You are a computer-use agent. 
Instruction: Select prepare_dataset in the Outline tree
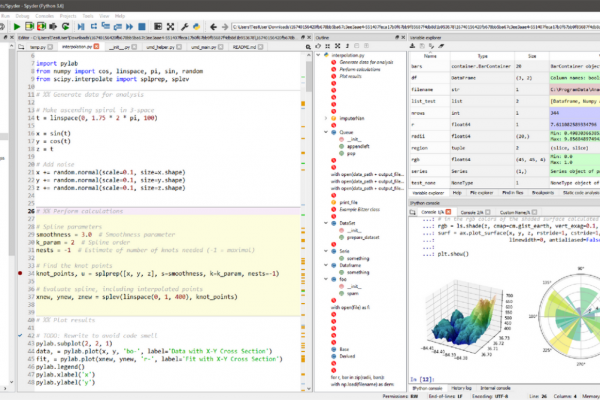363,237
